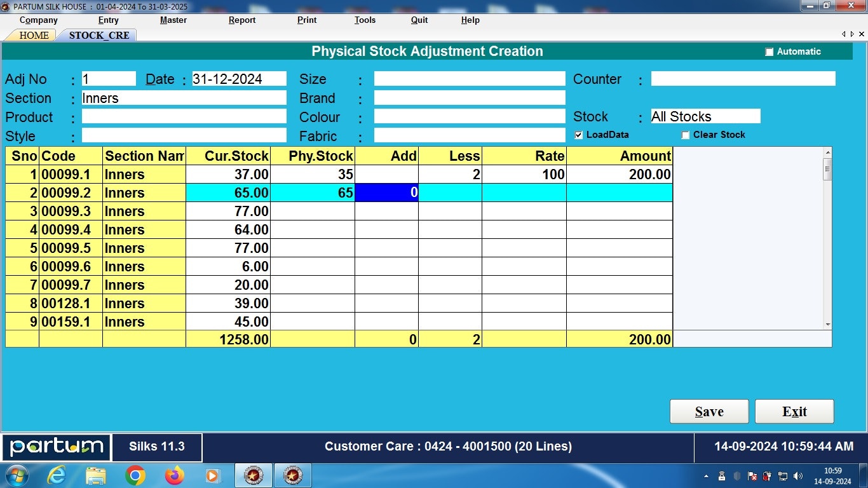Viewport: 868px width, 488px height.
Task: Check the Automatic checkbox
Action: (769, 51)
